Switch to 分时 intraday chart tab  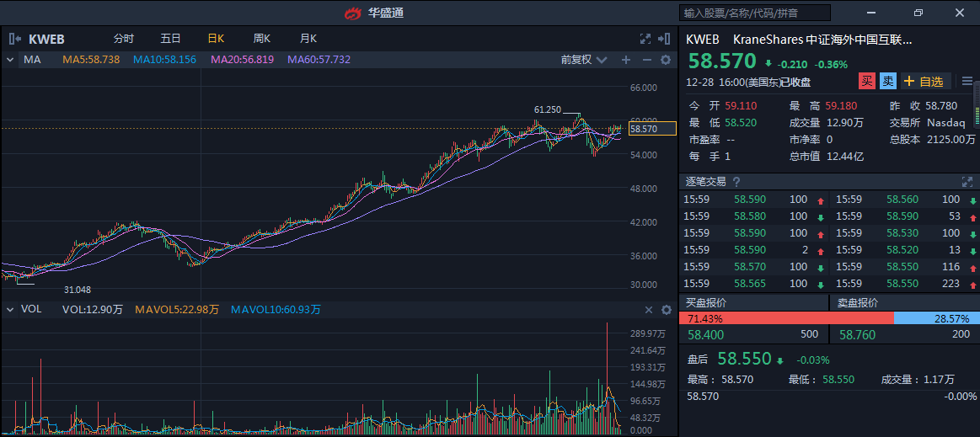coord(124,39)
